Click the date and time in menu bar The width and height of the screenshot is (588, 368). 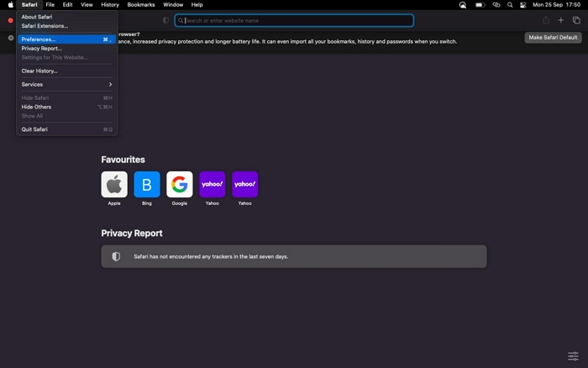pos(556,5)
